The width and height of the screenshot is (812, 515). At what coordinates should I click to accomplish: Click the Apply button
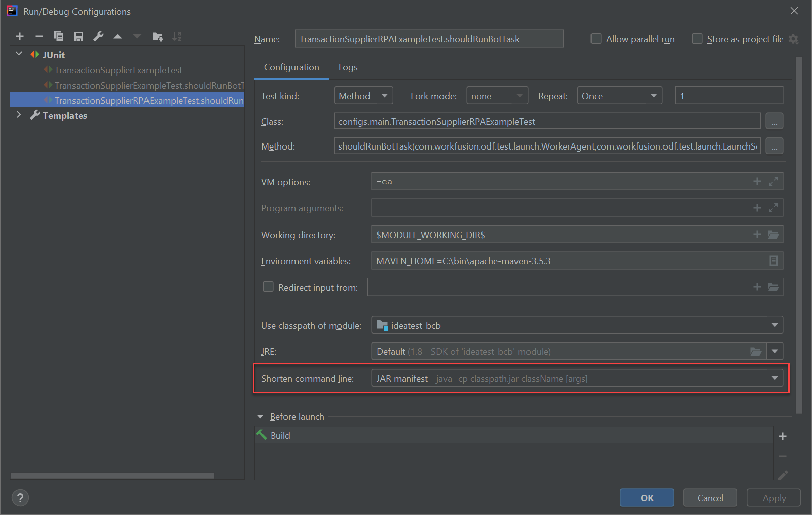point(774,498)
